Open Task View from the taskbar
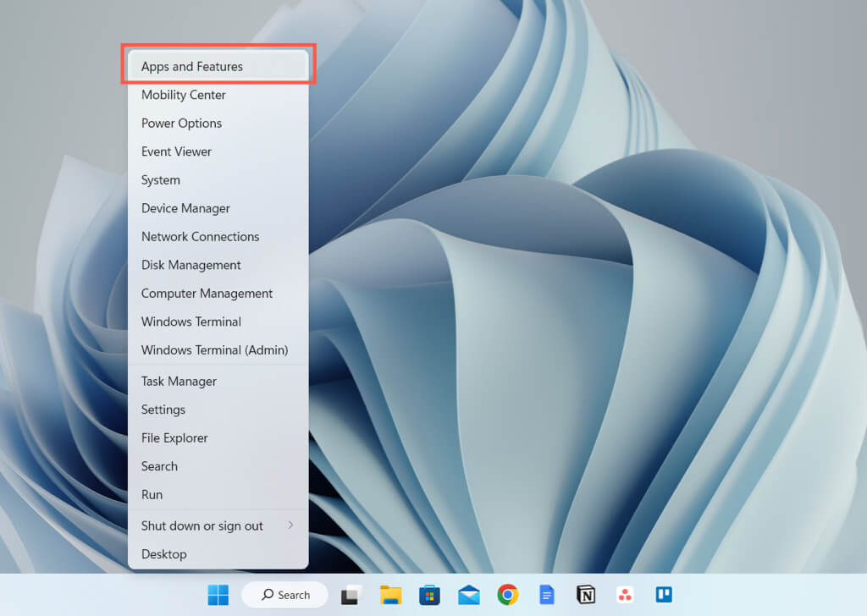Viewport: 867px width, 616px height. [351, 595]
